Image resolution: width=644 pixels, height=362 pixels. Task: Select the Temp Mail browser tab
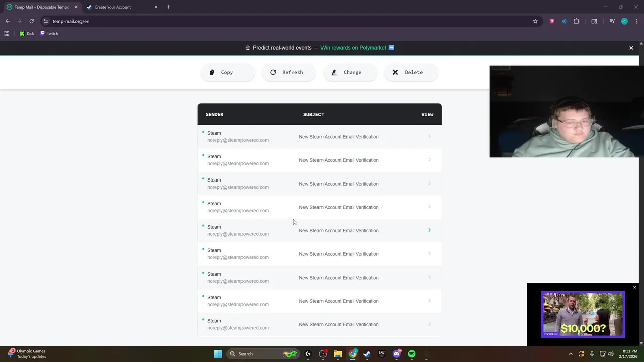point(42,7)
